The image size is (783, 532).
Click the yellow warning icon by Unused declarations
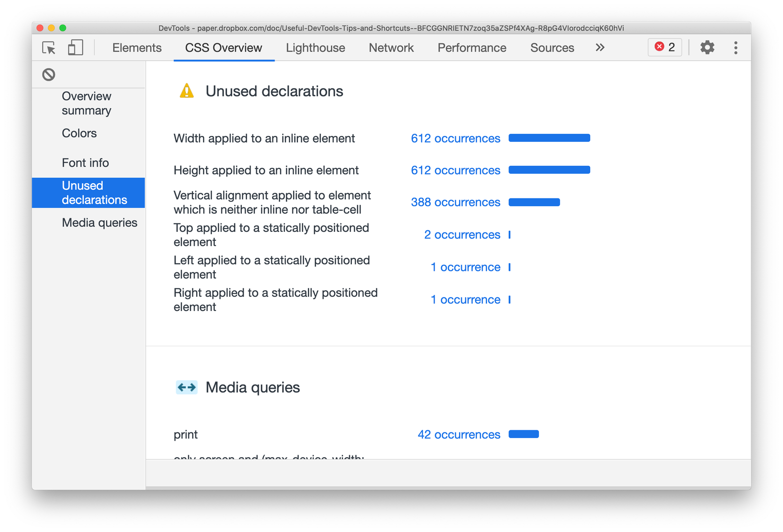click(186, 91)
